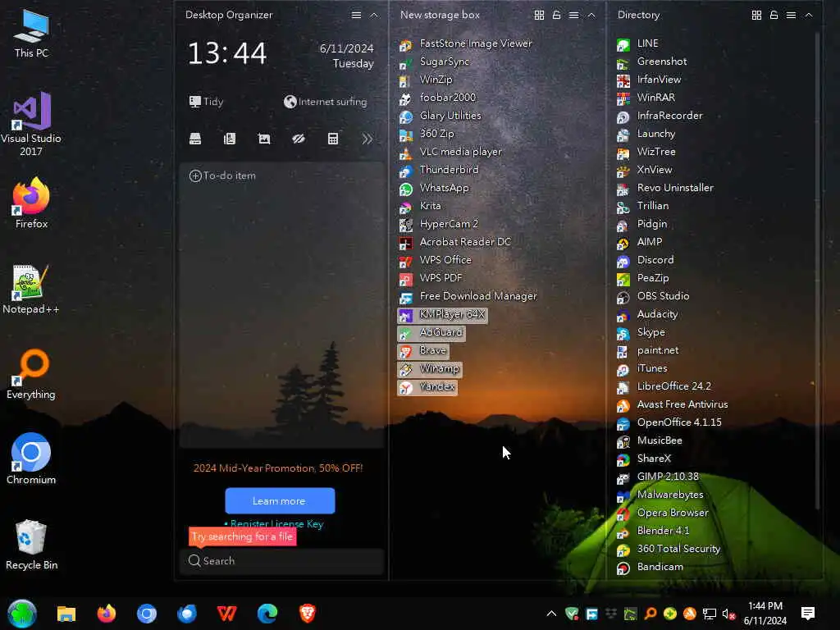
Task: Select the 360 Total Security entry
Action: (668, 549)
